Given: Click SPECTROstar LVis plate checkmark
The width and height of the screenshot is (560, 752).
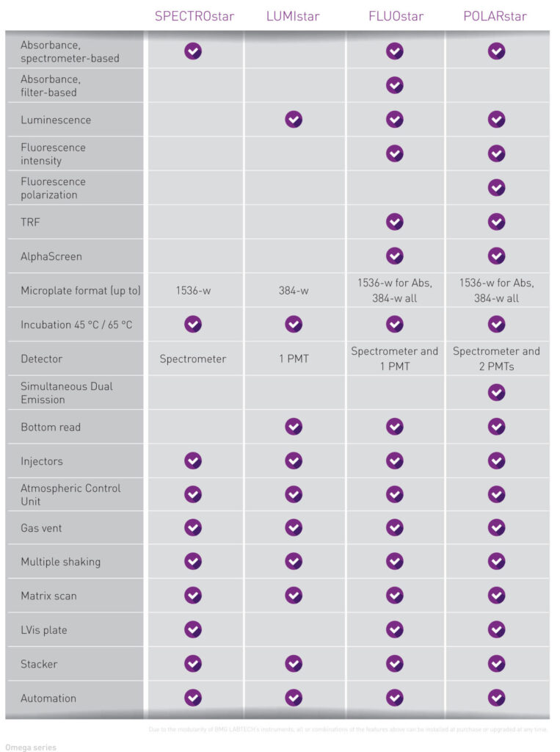Looking at the screenshot, I should [x=193, y=629].
